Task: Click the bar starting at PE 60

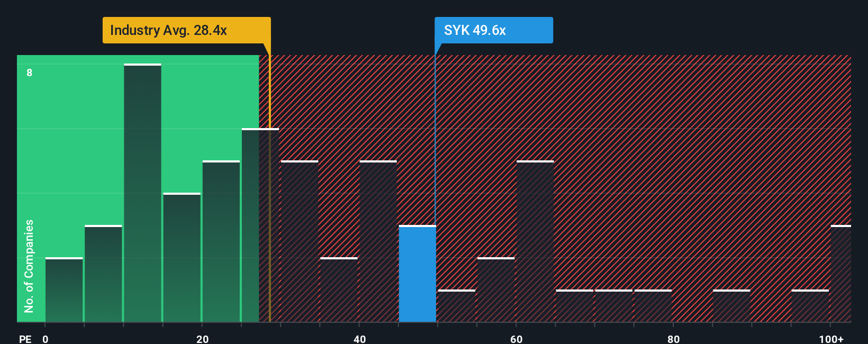Action: pyautogui.click(x=535, y=241)
